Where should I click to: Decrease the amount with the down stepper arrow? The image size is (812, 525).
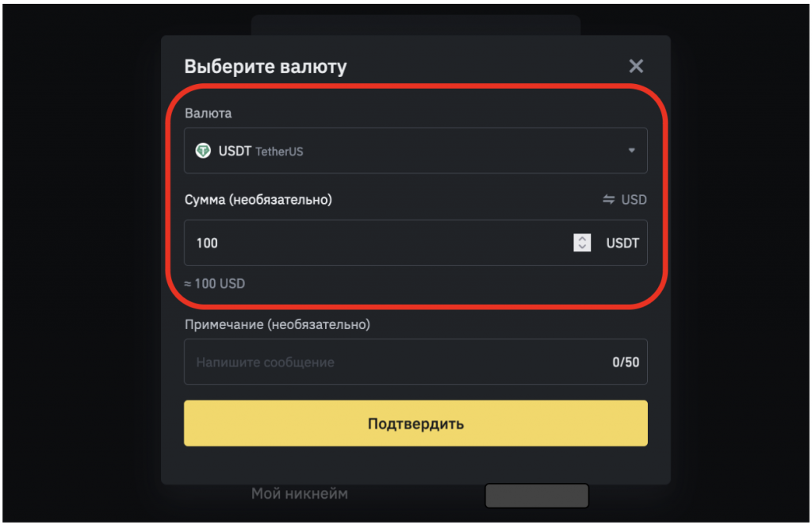tap(582, 247)
